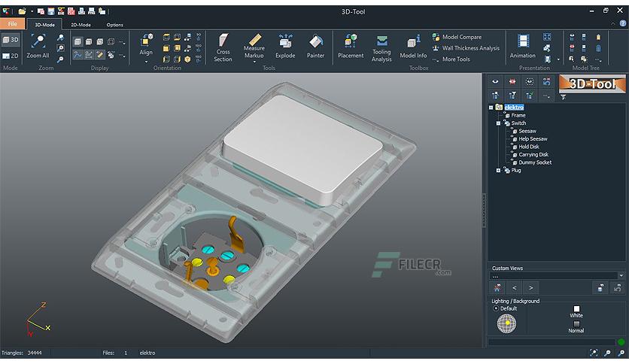629x364 pixels.
Task: Open the Animation presentation tool
Action: coord(523,47)
